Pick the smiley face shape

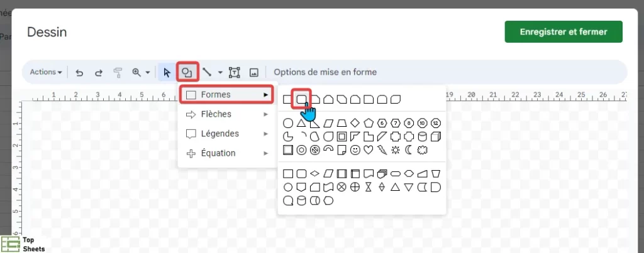(355, 151)
